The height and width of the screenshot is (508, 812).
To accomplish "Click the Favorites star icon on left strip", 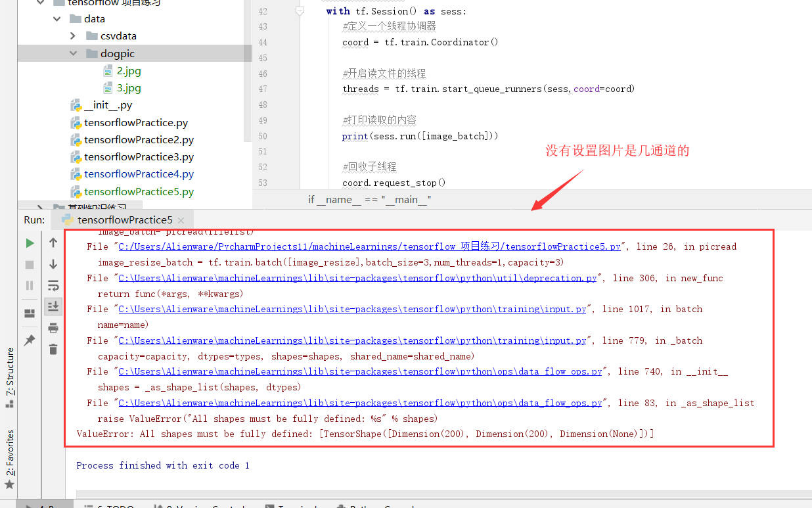I will [9, 485].
